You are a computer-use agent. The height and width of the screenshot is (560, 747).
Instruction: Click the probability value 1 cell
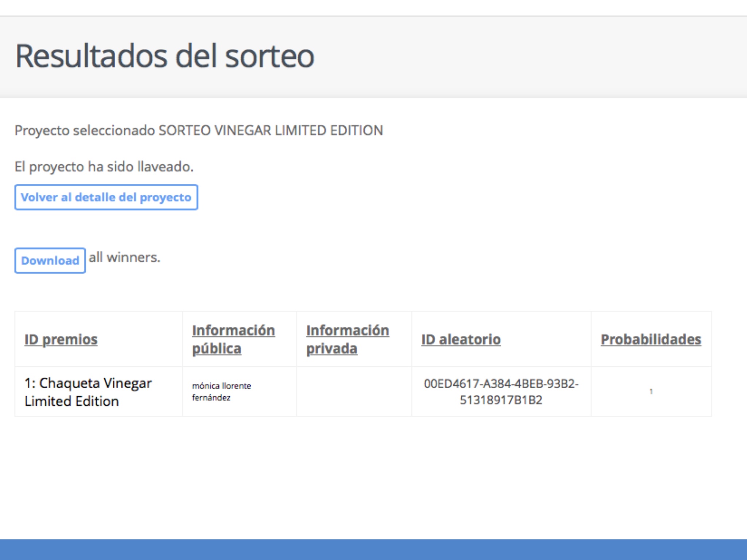pos(651,392)
